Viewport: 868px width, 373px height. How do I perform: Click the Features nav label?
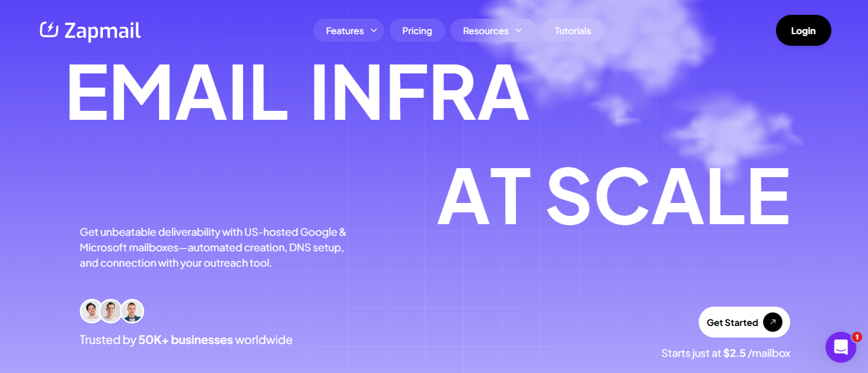(x=345, y=30)
